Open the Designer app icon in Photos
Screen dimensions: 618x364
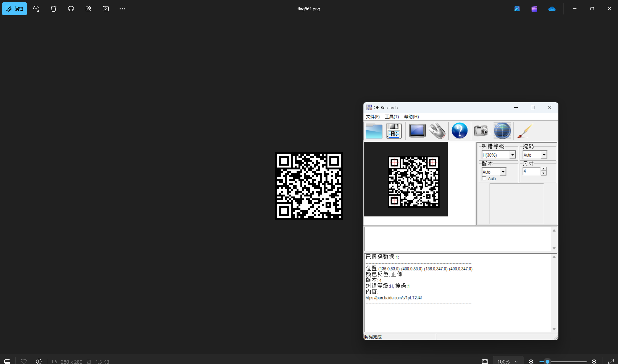click(x=517, y=9)
